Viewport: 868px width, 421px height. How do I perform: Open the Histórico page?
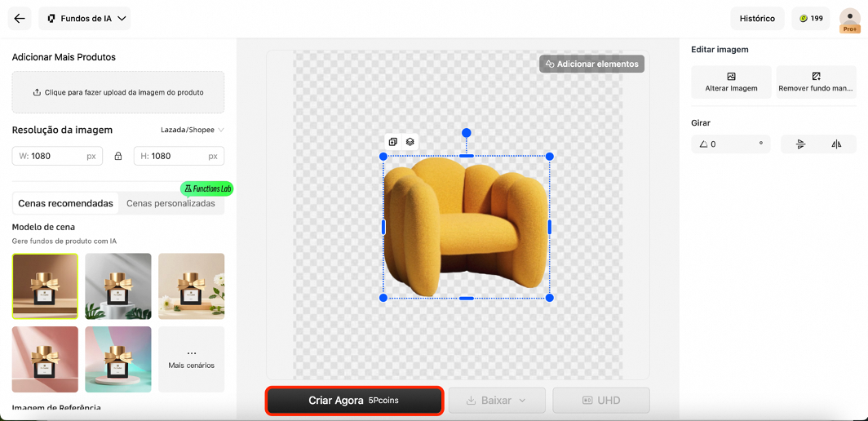pyautogui.click(x=757, y=19)
